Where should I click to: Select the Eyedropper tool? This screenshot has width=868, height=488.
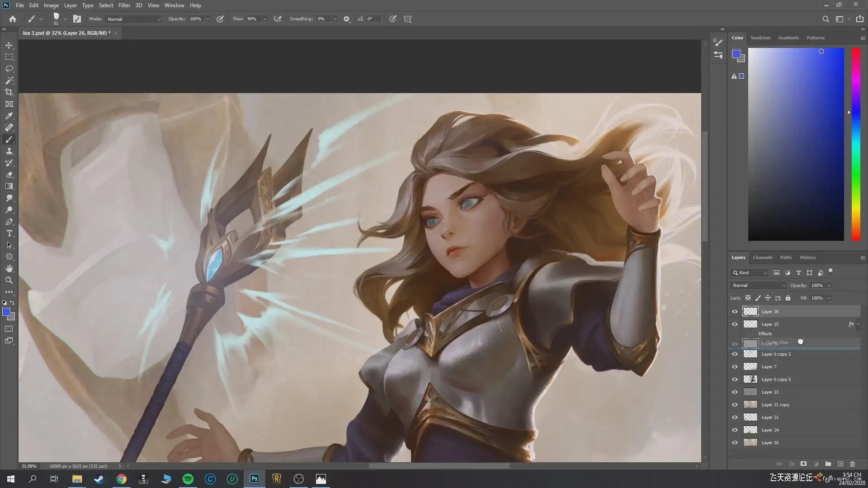click(9, 116)
